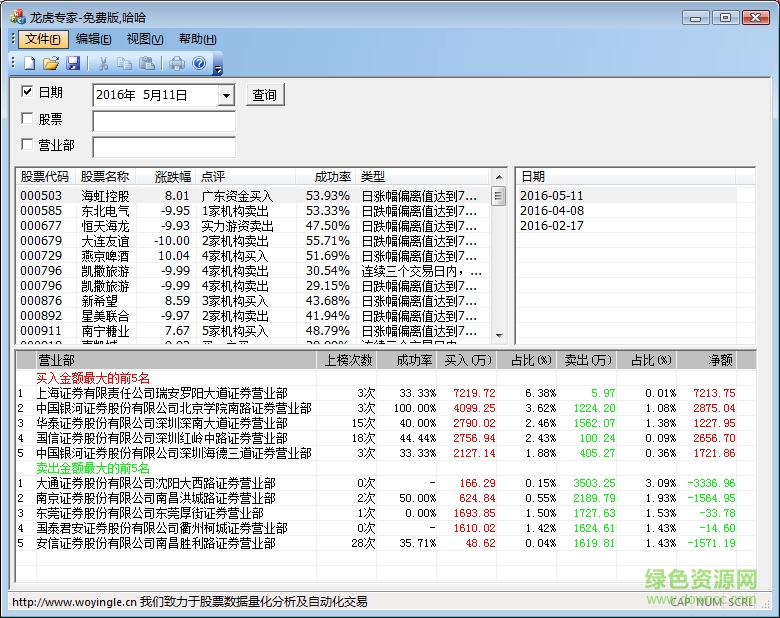Open the 编辑 menu
This screenshot has width=780, height=618.
pos(93,39)
